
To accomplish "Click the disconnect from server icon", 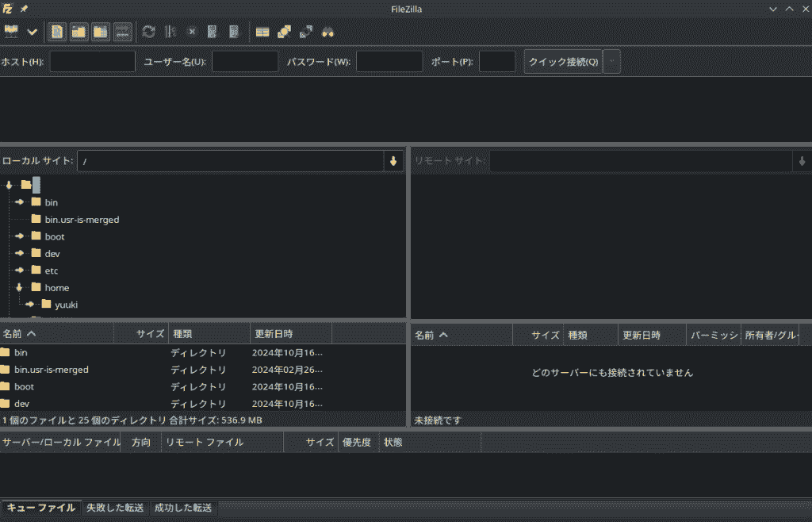I will tap(213, 32).
